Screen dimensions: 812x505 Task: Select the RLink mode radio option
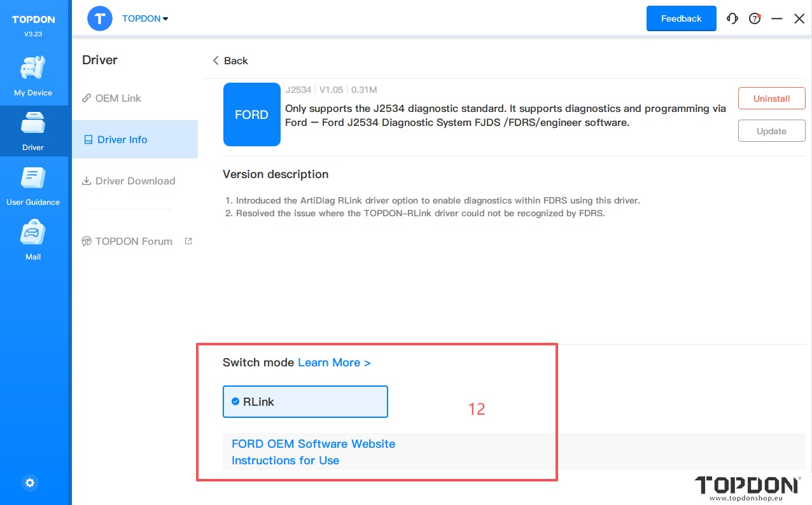coord(235,401)
